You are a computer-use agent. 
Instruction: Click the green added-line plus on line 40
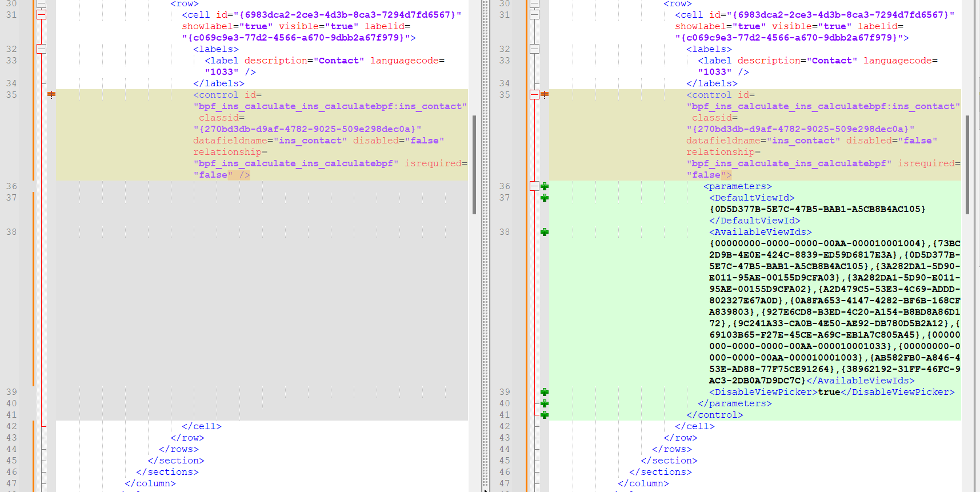pos(545,403)
